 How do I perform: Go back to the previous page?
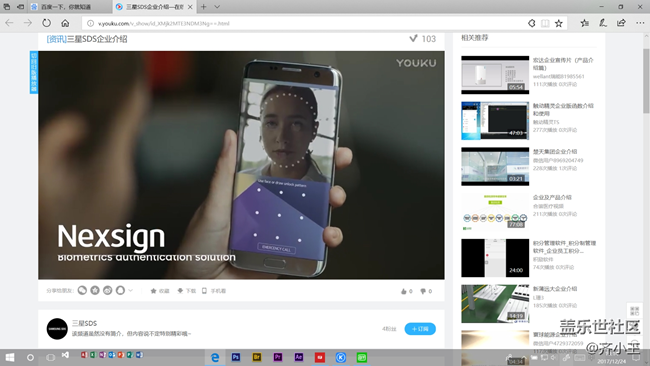tap(9, 23)
